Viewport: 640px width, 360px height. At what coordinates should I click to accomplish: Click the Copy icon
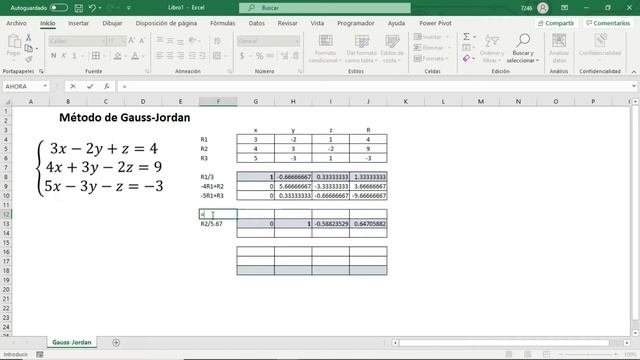coord(29,49)
